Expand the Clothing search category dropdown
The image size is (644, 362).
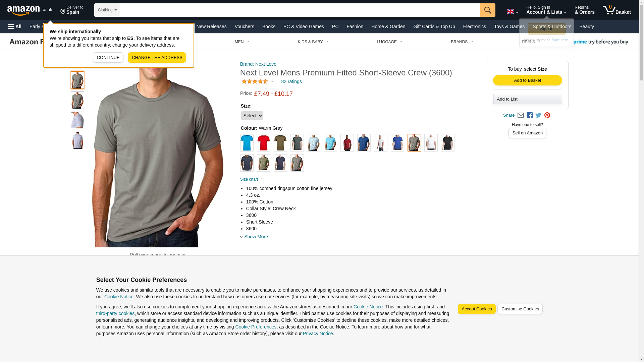[x=107, y=10]
